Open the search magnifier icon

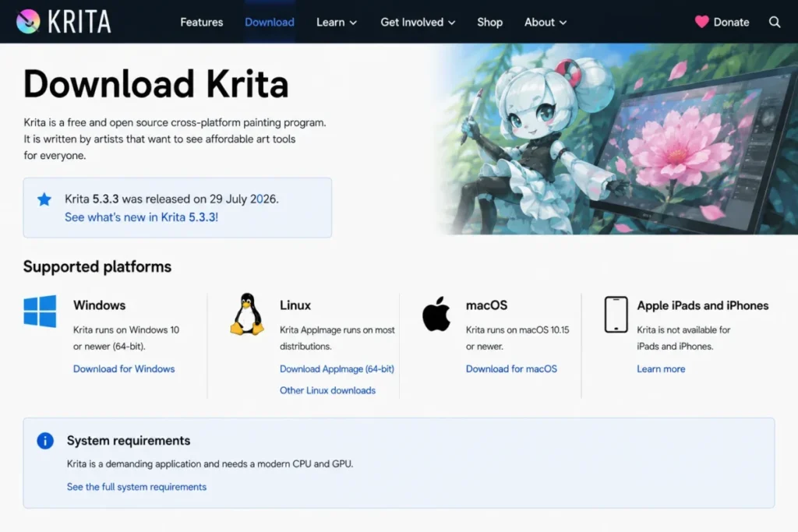pyautogui.click(x=774, y=22)
